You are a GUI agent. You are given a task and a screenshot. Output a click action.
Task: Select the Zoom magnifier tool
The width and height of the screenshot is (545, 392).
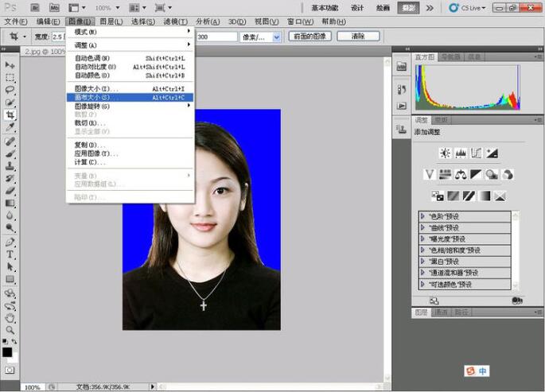(10, 329)
